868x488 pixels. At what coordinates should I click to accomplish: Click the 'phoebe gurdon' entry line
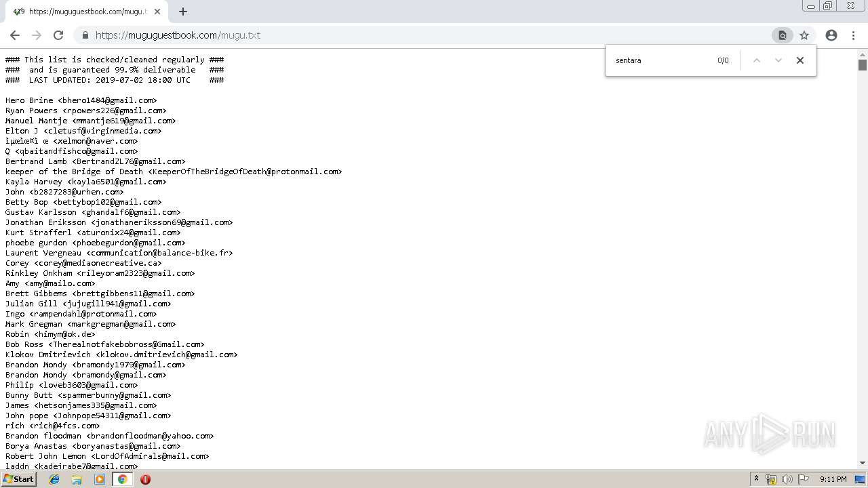click(x=96, y=243)
